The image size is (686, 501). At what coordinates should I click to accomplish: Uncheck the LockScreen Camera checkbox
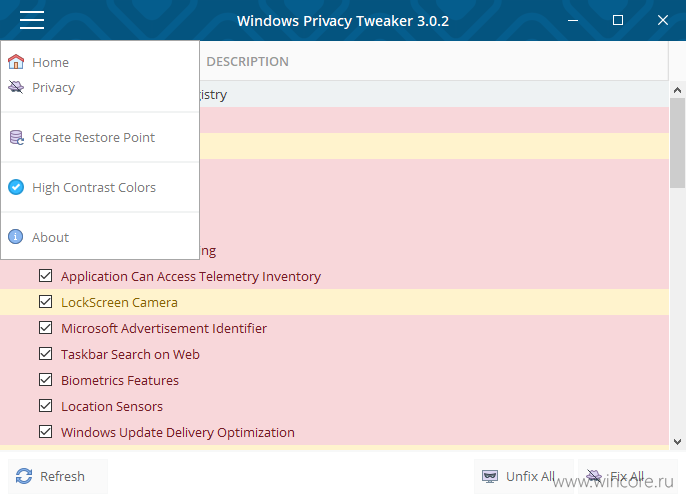46,302
